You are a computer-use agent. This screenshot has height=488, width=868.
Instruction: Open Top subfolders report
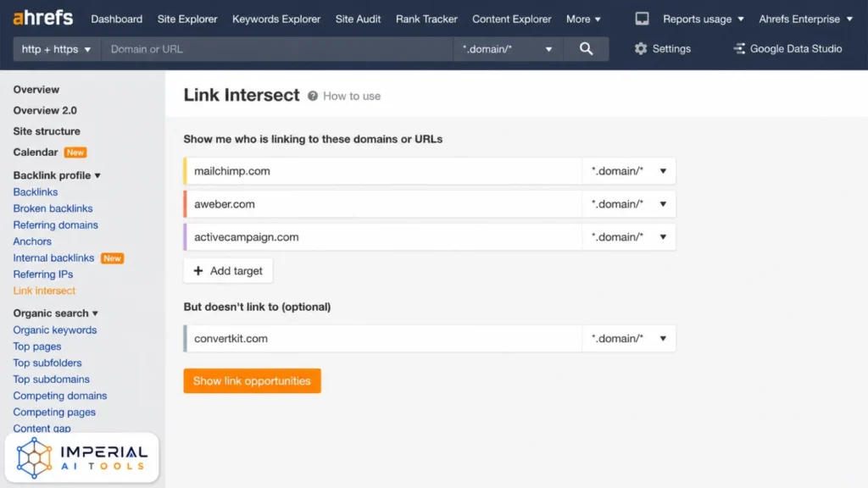coord(47,363)
